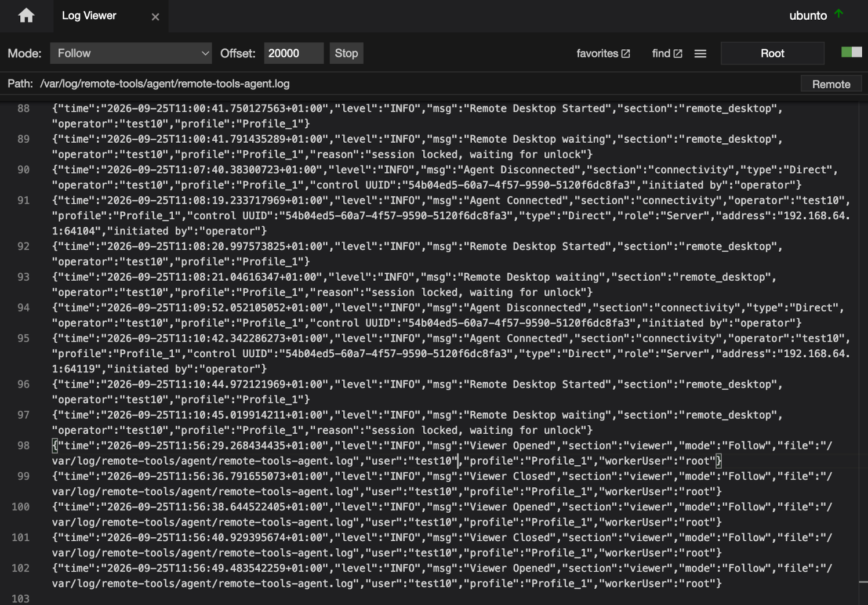The image size is (868, 605).
Task: Click the Root button
Action: 772,53
